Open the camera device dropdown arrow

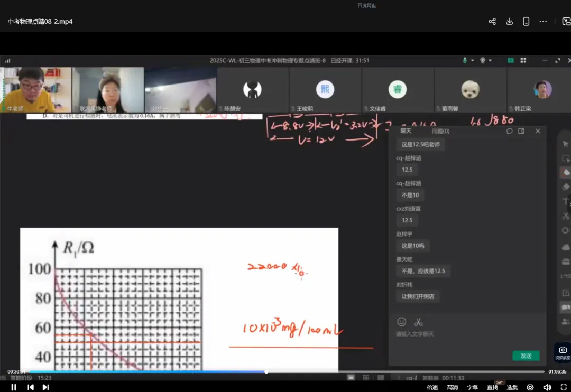pyautogui.click(x=490, y=60)
